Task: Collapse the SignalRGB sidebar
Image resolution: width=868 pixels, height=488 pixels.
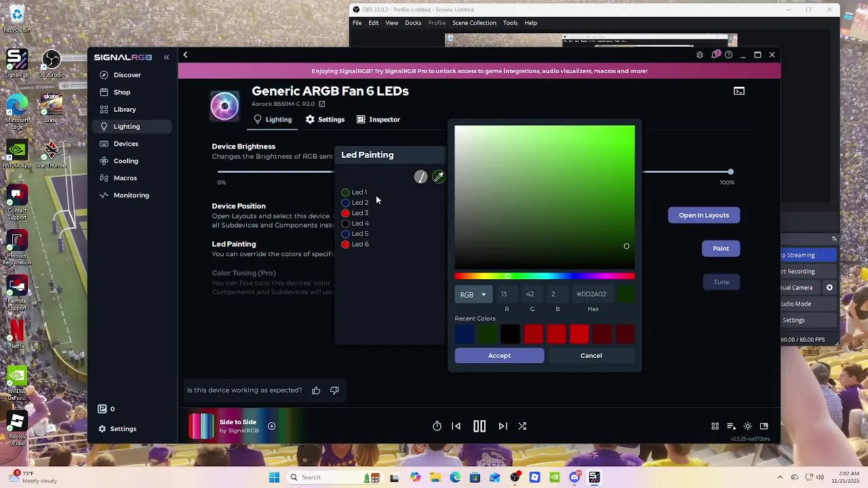Action: [x=166, y=58]
